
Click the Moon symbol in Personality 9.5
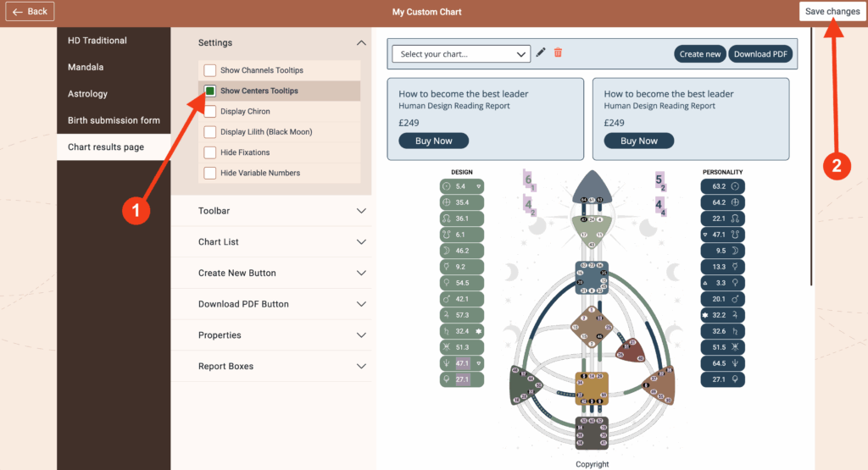pyautogui.click(x=736, y=251)
